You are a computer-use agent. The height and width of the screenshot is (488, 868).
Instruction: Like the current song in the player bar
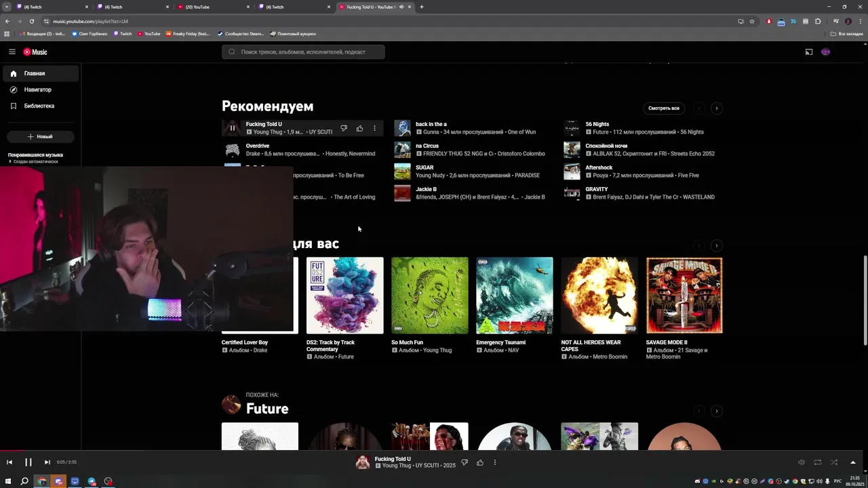point(479,462)
